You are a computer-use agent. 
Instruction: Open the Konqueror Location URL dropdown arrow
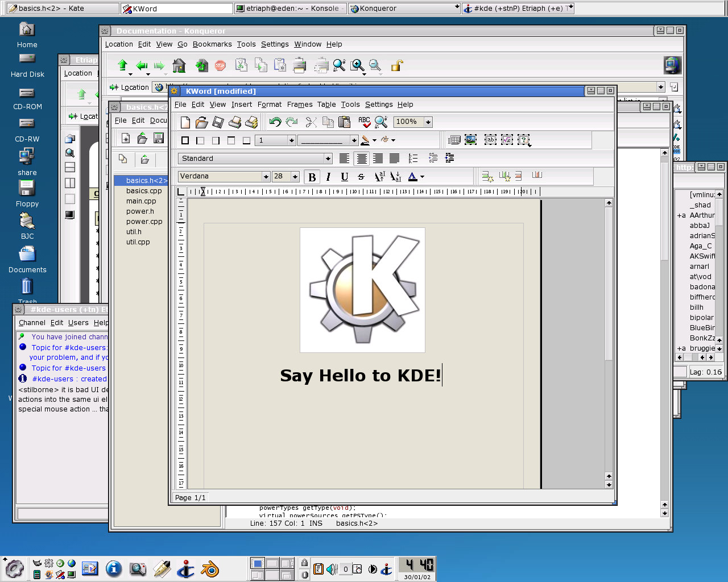tap(660, 87)
